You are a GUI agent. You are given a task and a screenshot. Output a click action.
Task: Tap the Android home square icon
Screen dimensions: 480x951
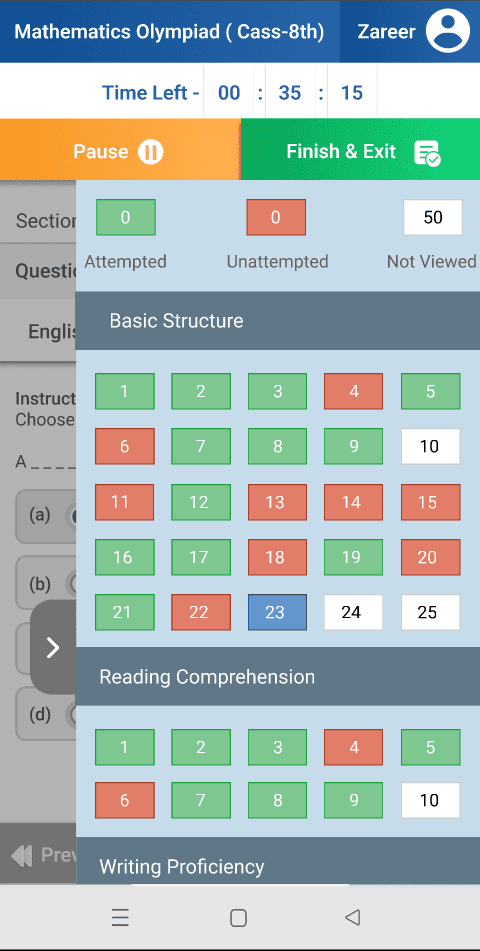click(x=238, y=918)
